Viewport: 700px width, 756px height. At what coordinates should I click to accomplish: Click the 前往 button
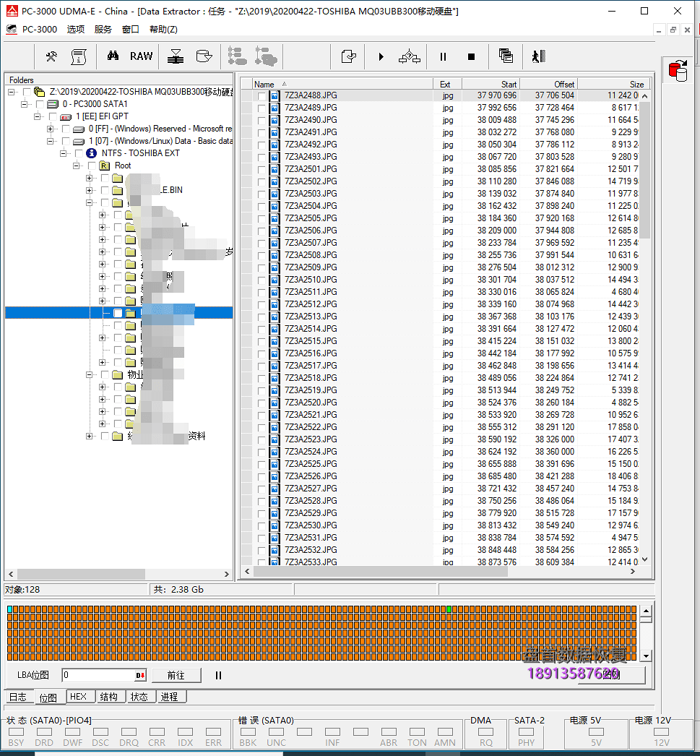click(x=176, y=676)
